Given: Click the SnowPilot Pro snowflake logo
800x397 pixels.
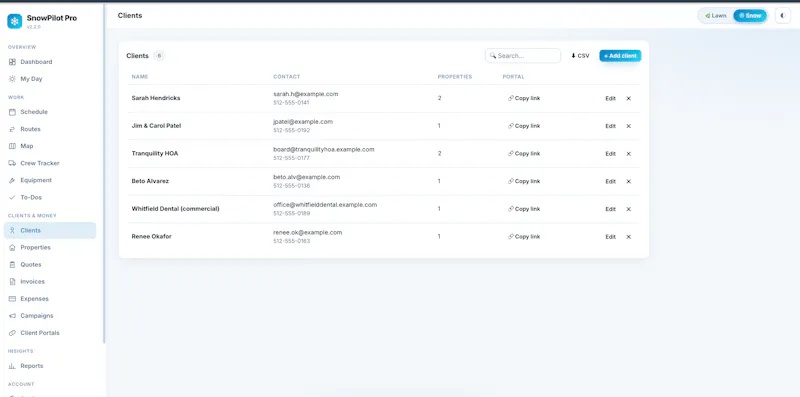Looking at the screenshot, I should 14,21.
